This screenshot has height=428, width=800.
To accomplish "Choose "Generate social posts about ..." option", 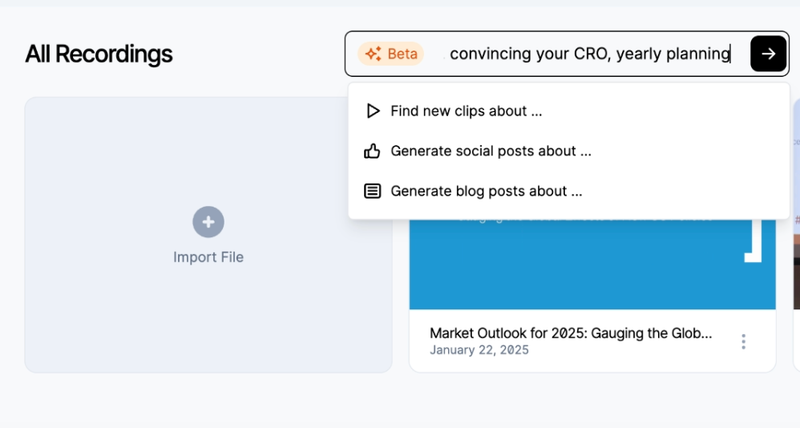I will pyautogui.click(x=491, y=151).
